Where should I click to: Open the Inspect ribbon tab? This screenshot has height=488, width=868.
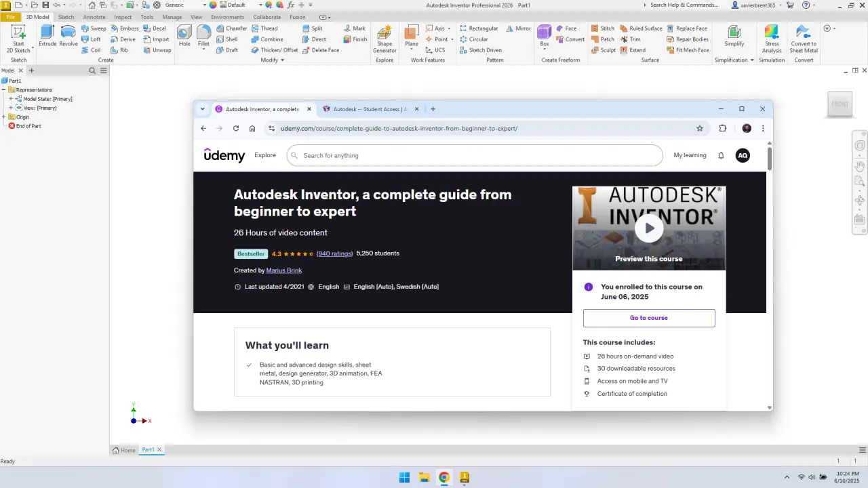pos(123,17)
